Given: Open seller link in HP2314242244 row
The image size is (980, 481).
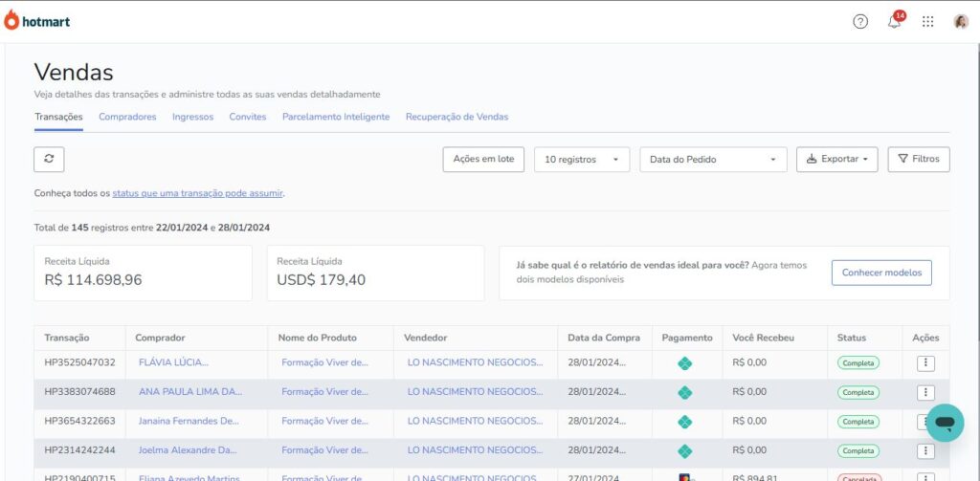Looking at the screenshot, I should pyautogui.click(x=475, y=449).
